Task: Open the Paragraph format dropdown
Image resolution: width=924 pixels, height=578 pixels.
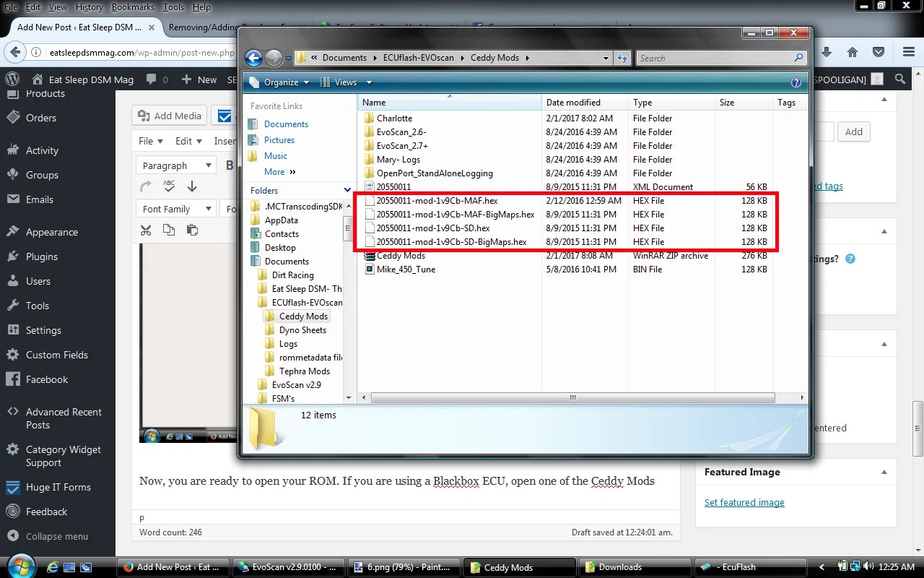Action: coord(176,165)
